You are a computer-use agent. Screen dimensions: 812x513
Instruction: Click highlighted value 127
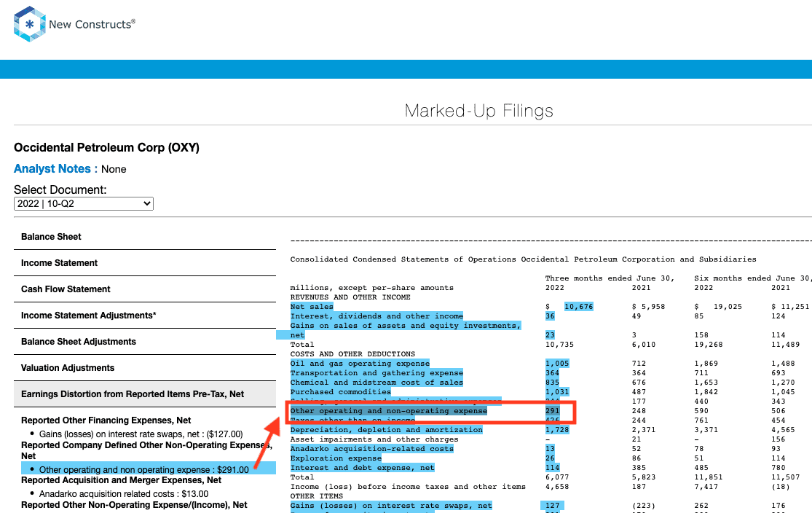point(553,506)
